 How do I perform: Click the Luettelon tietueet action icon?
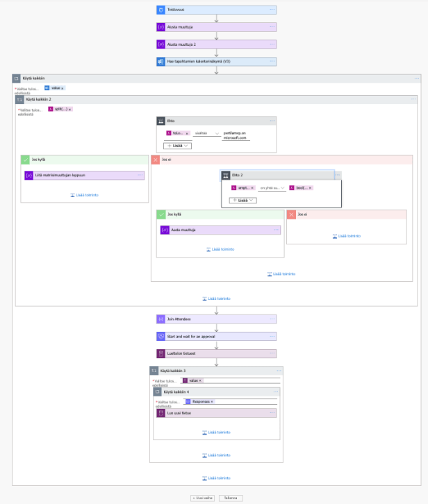[x=160, y=353]
